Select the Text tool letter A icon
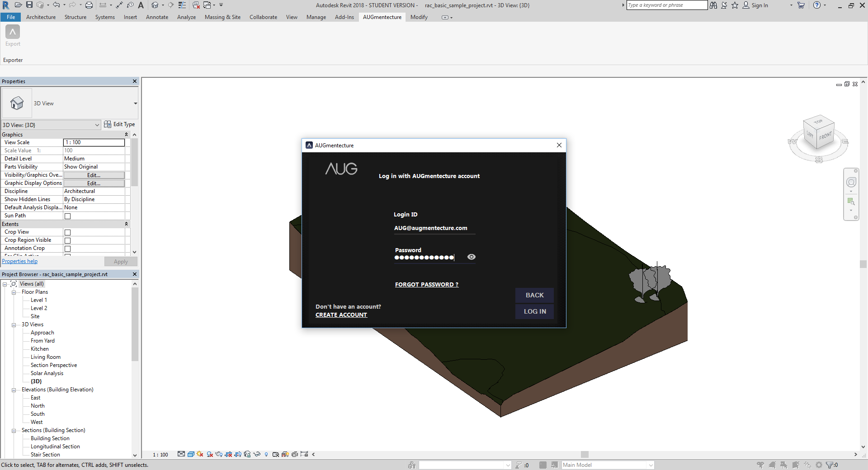This screenshot has width=868, height=470. [x=141, y=5]
